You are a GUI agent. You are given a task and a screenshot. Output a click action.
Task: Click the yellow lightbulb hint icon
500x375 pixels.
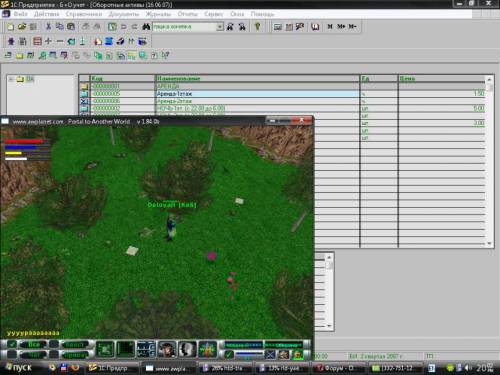[257, 26]
